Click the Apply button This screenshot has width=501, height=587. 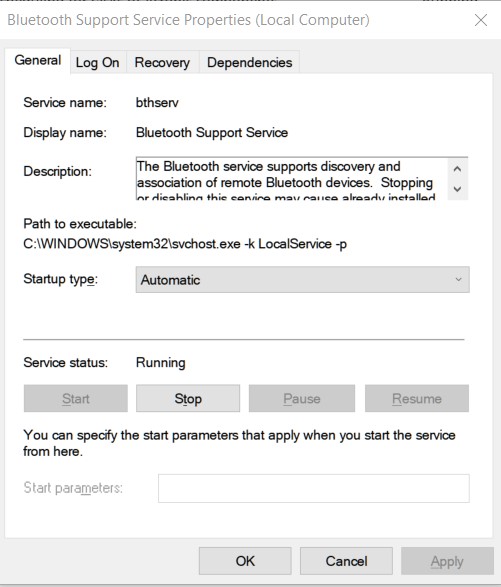[447, 561]
